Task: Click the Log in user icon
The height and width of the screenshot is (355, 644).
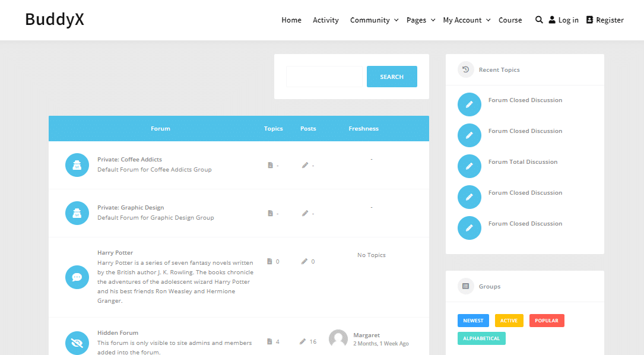Action: 552,20
